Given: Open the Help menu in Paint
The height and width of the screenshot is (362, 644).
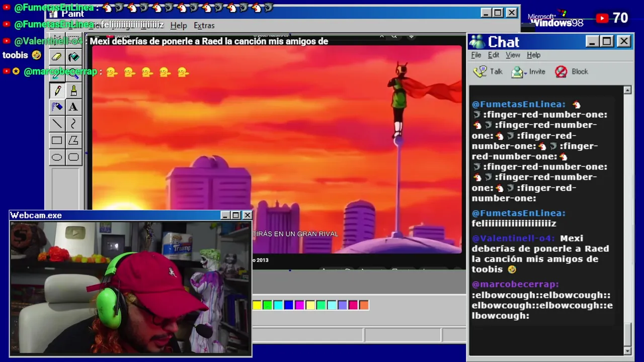Looking at the screenshot, I should coord(178,25).
